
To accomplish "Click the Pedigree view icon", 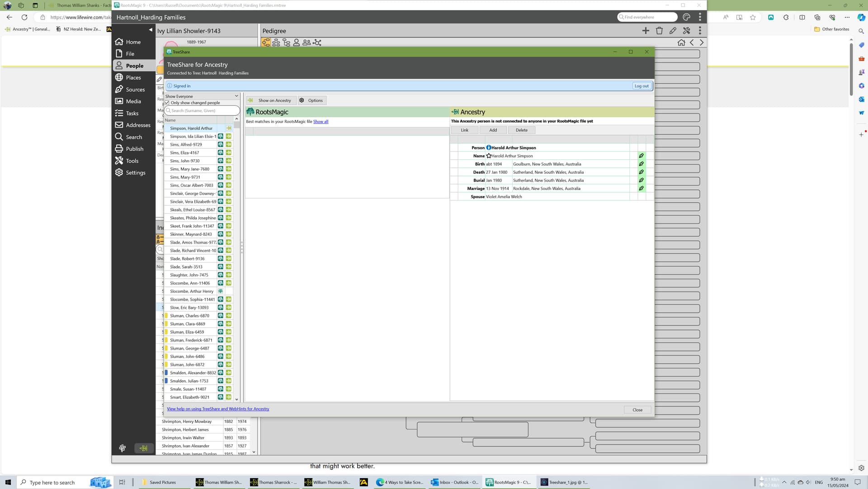I will (x=266, y=43).
